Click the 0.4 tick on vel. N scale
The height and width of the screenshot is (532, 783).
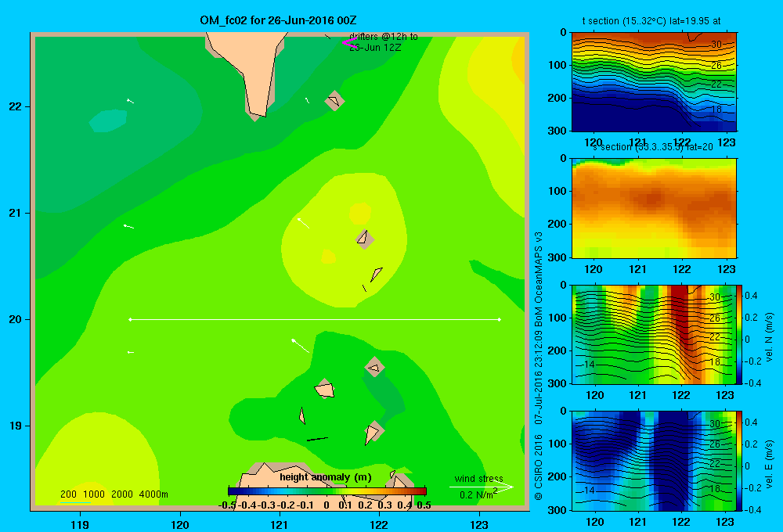click(751, 296)
